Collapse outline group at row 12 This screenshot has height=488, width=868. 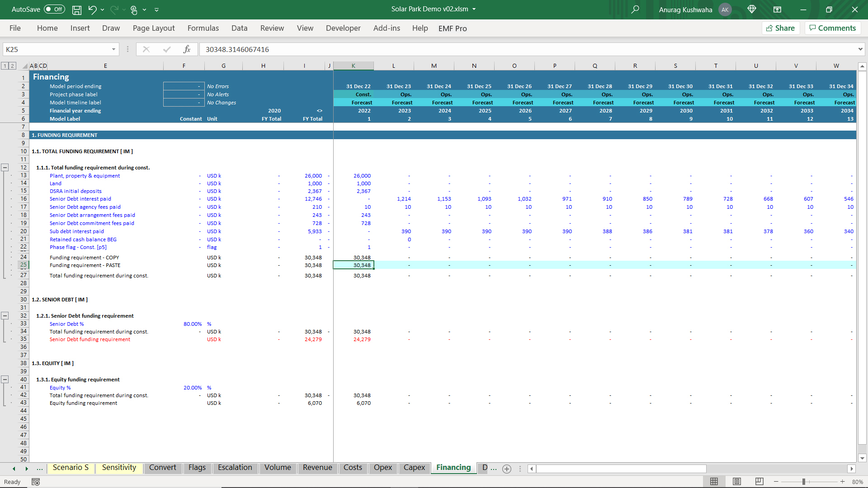(x=5, y=167)
